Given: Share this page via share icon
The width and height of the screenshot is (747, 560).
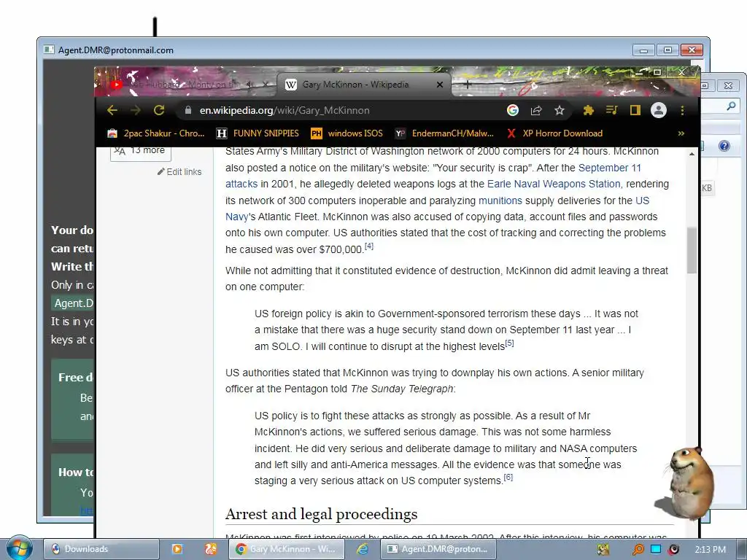Looking at the screenshot, I should tap(536, 111).
